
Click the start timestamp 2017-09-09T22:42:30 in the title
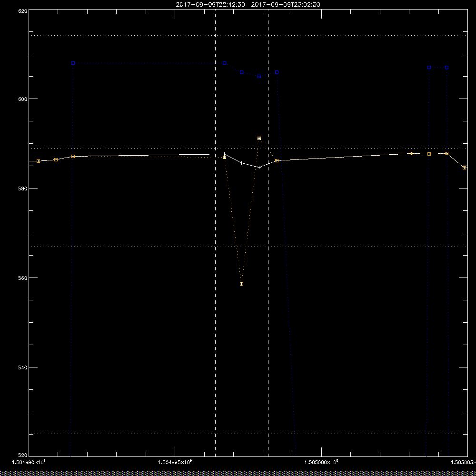pos(210,5)
